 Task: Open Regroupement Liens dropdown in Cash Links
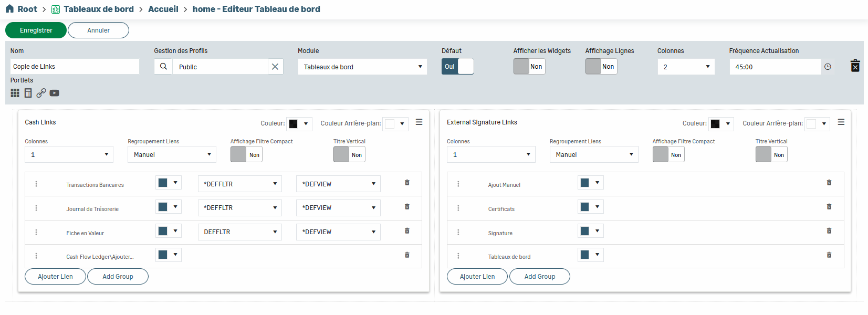(172, 154)
